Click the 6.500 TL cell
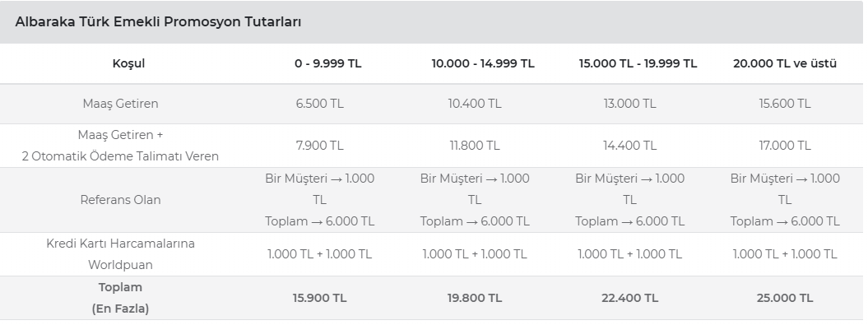Screen dimensions: 868x325 [x=319, y=104]
